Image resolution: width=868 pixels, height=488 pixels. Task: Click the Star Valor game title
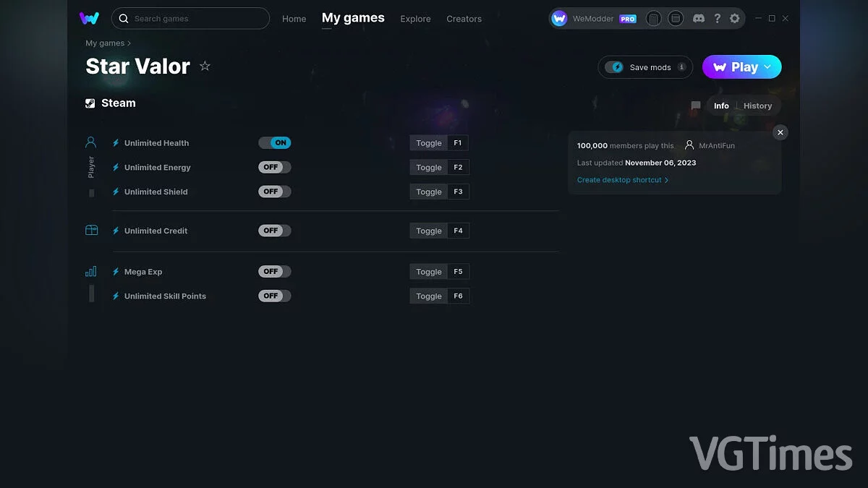pos(137,66)
